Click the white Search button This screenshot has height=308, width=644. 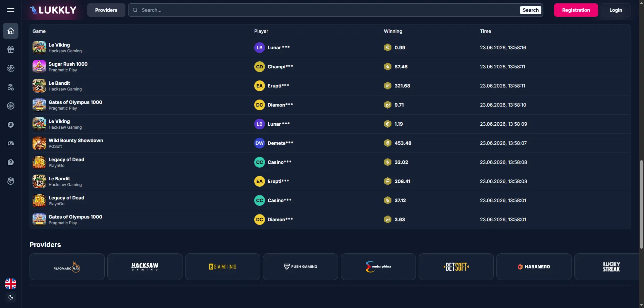click(x=531, y=10)
